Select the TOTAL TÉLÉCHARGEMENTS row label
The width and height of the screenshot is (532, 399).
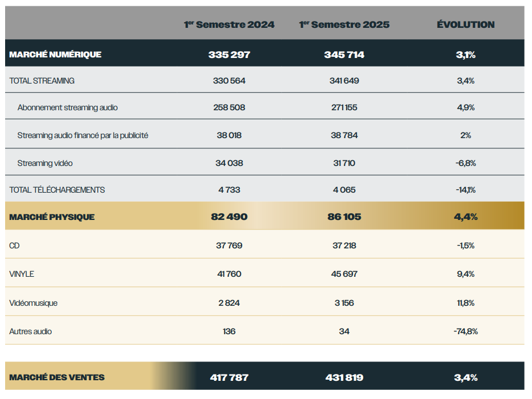pyautogui.click(x=57, y=190)
